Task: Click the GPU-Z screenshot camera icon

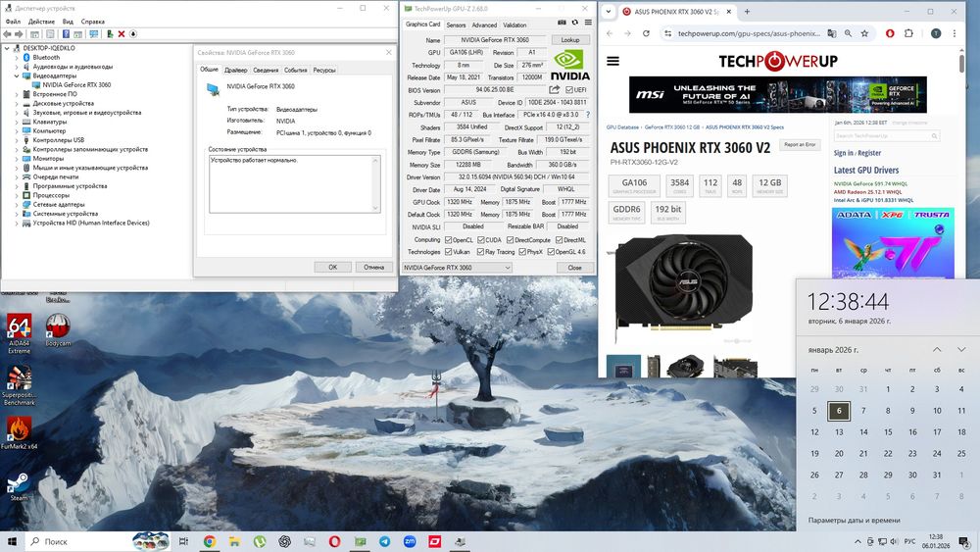Action: click(x=562, y=23)
